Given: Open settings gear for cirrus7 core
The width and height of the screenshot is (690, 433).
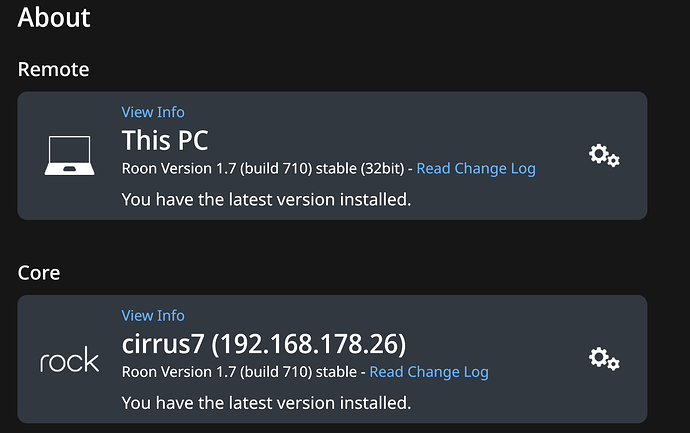Looking at the screenshot, I should click(x=604, y=358).
